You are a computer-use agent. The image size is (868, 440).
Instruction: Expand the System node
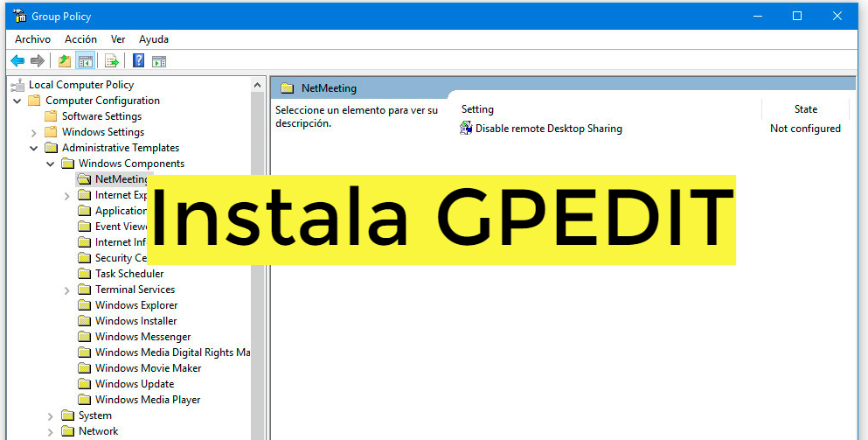(x=51, y=416)
